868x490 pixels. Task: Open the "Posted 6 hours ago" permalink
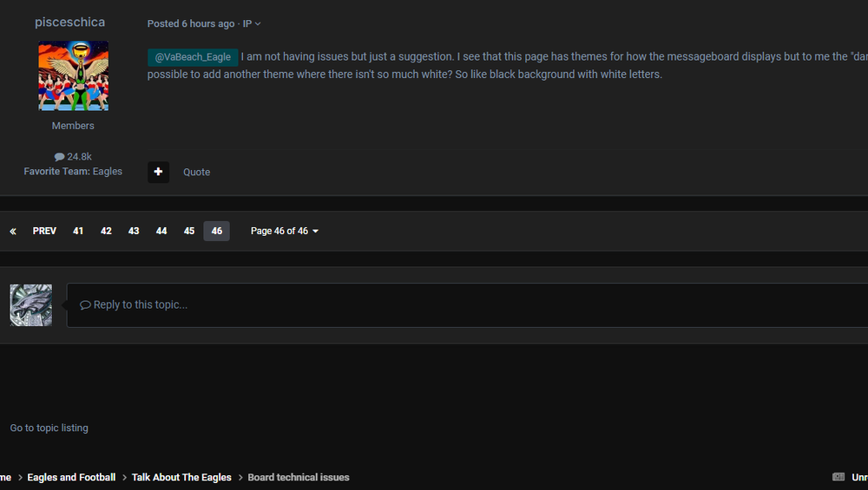pos(191,23)
